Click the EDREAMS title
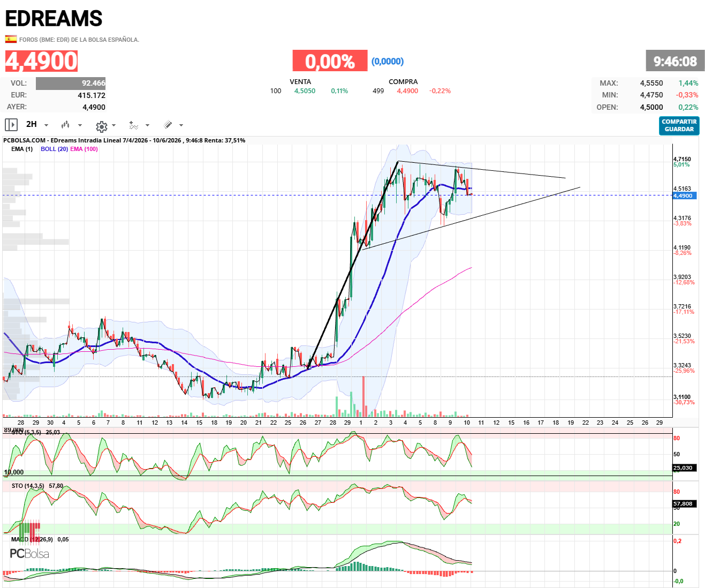 point(54,19)
